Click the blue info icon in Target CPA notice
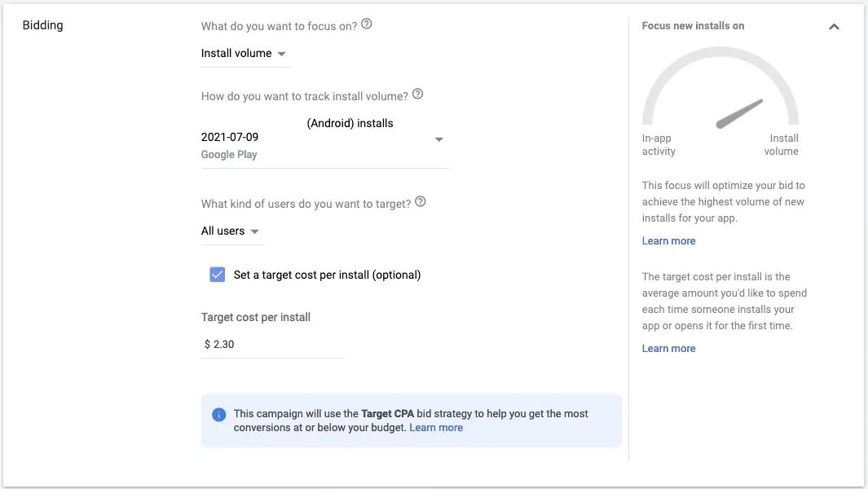The image size is (868, 489). [218, 414]
